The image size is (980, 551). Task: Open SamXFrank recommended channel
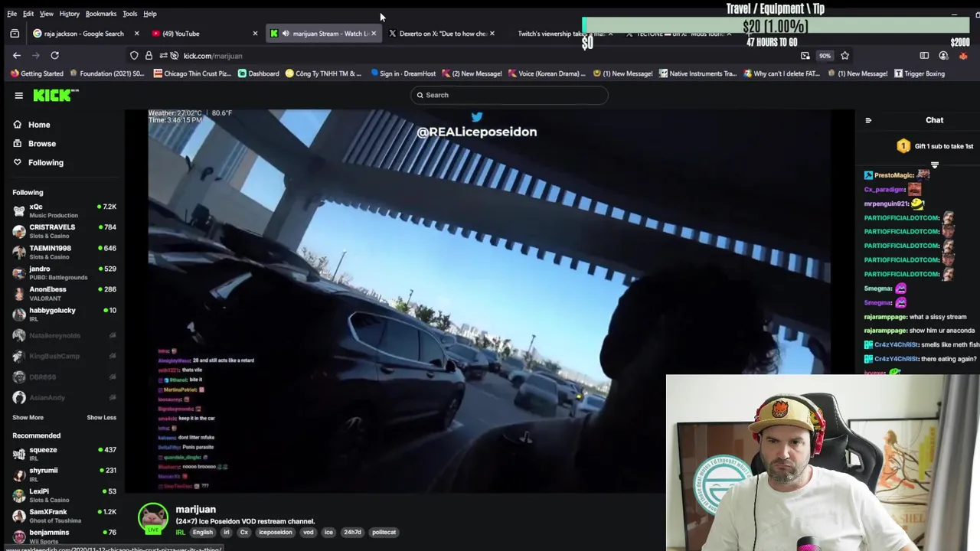click(x=64, y=515)
